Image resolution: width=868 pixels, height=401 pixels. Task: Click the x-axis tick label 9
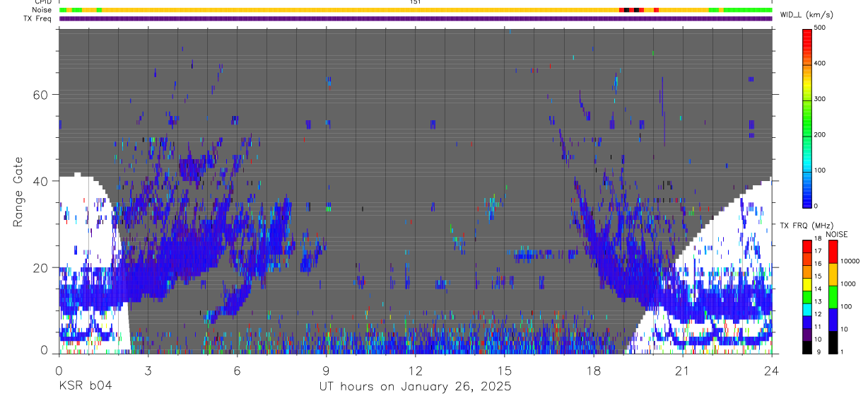click(326, 369)
